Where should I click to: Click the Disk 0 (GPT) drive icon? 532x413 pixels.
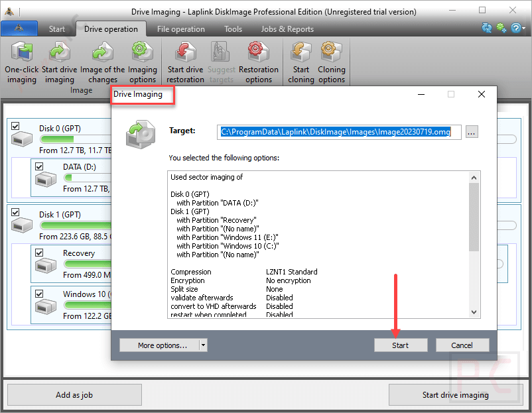22,139
